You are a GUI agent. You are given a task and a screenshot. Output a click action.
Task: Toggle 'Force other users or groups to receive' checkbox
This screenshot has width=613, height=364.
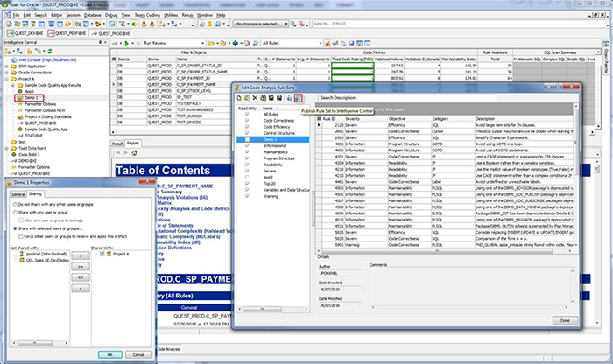point(21,236)
